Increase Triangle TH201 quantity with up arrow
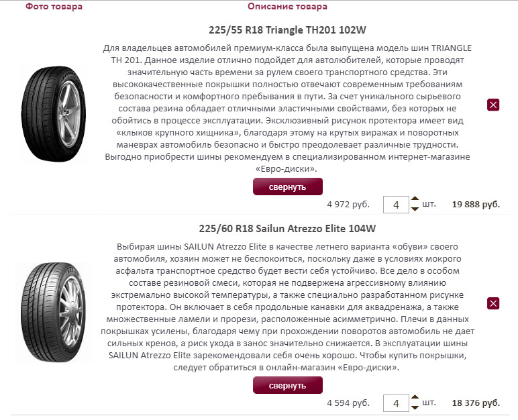This screenshot has height=420, width=518. tap(415, 199)
